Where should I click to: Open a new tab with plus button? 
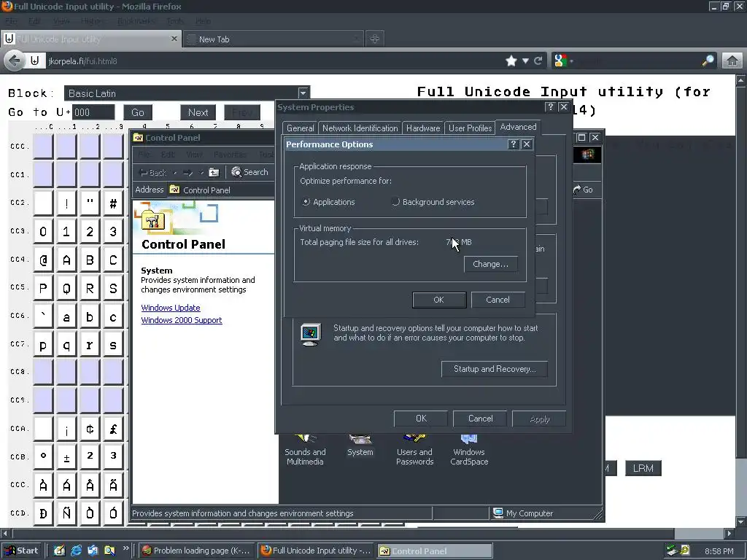(x=374, y=39)
